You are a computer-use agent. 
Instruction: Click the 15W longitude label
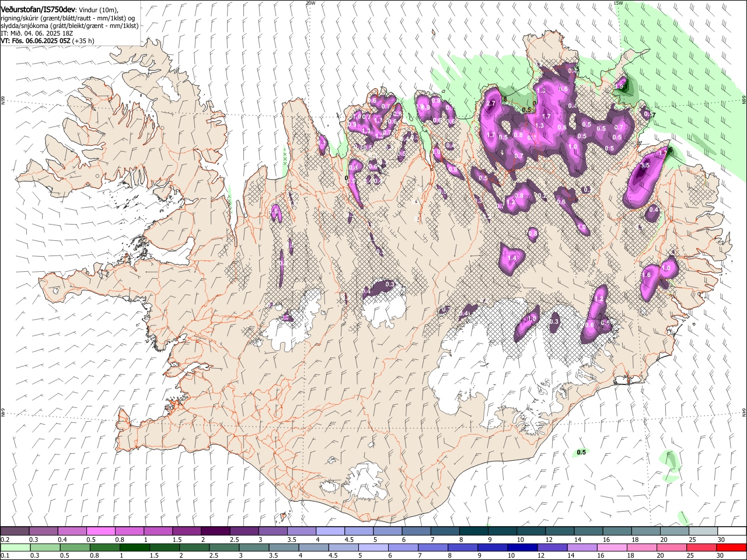coord(619,3)
